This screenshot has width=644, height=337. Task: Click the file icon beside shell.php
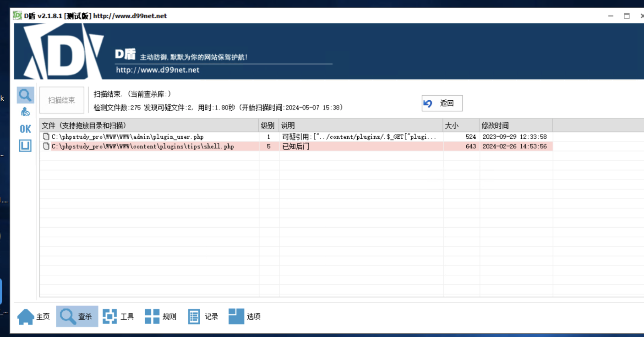click(x=46, y=147)
